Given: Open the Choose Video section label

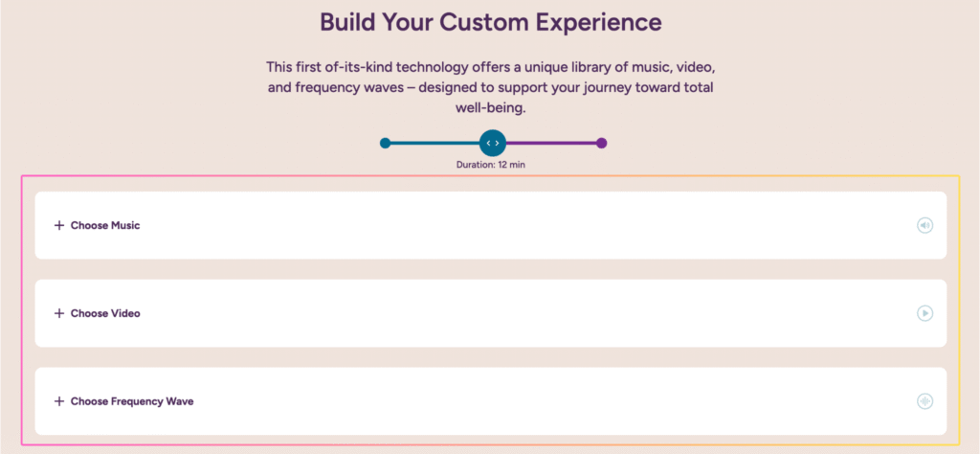Looking at the screenshot, I should (x=105, y=313).
